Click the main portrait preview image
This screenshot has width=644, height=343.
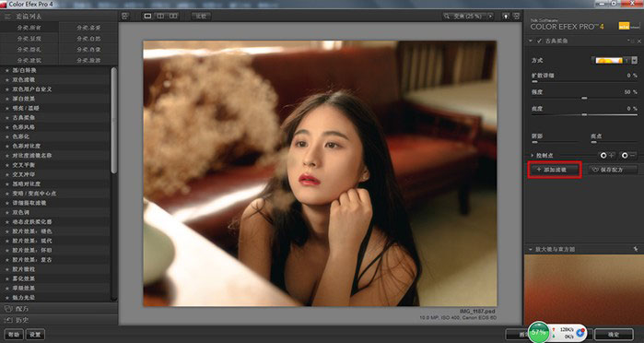320,173
